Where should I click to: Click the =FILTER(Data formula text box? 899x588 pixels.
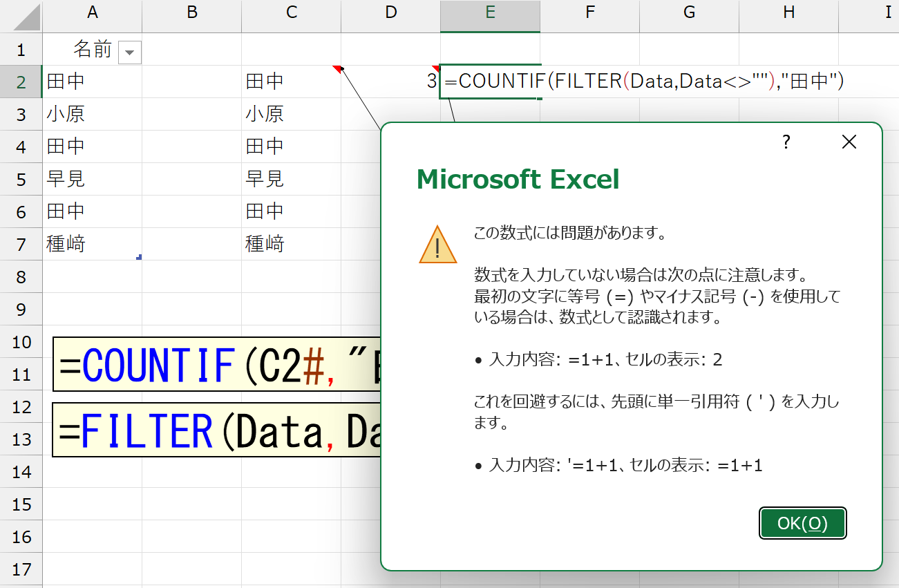[218, 430]
